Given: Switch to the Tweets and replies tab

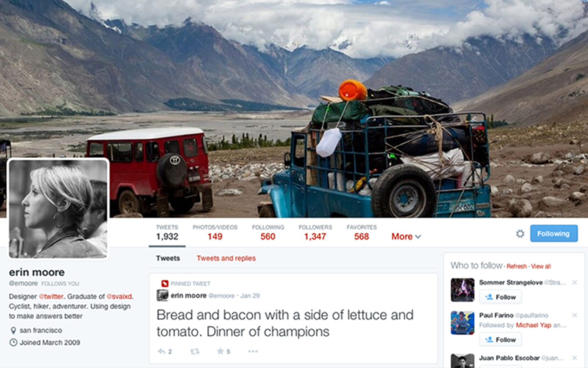Looking at the screenshot, I should click(226, 258).
